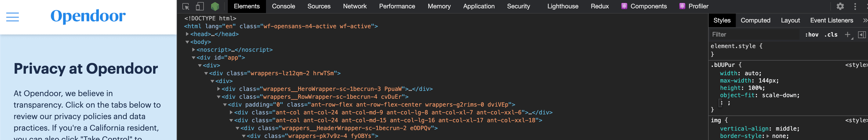Open the Computed styles tab
This screenshot has height=140, width=868.
point(755,21)
